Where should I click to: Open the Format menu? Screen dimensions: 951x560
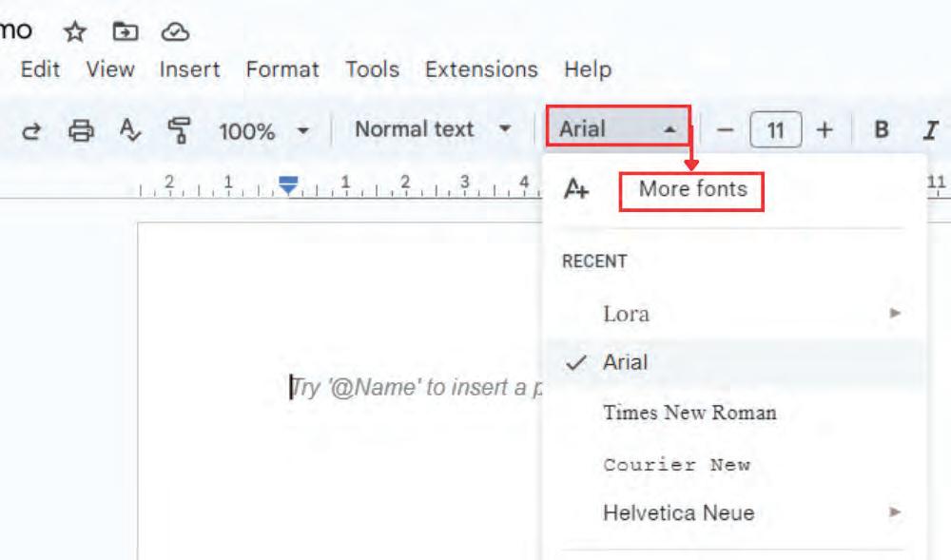(x=282, y=69)
